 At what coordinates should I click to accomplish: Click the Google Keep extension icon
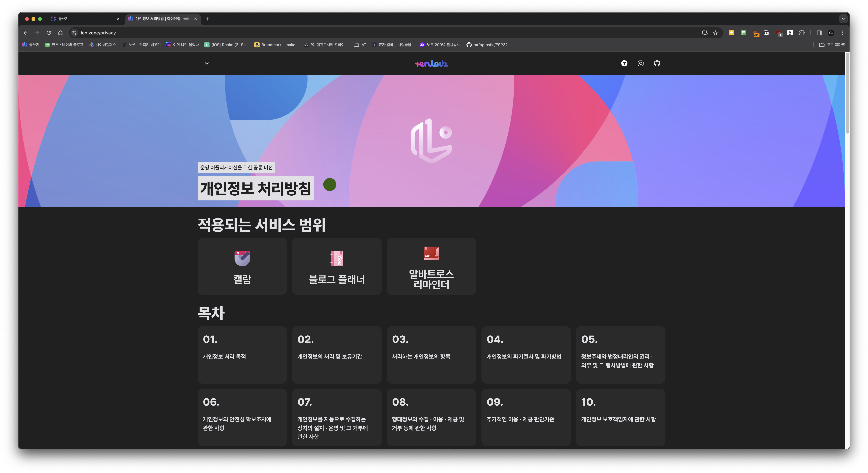click(732, 33)
